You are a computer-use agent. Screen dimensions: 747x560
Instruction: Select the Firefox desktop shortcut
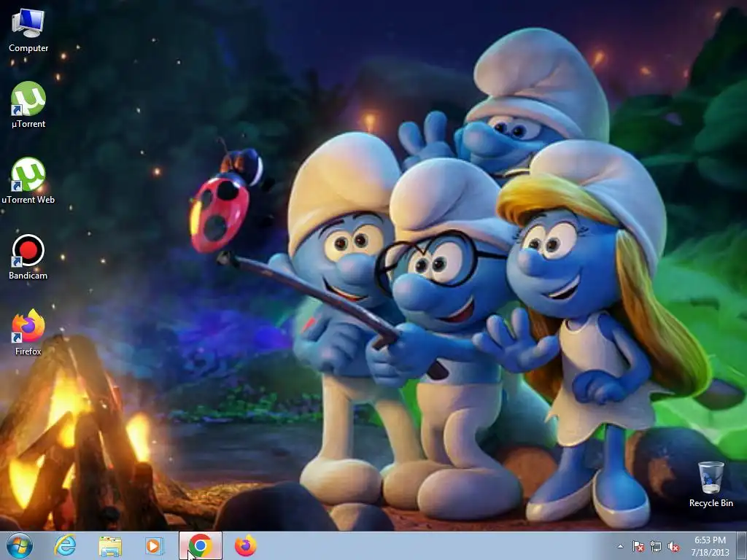(28, 332)
